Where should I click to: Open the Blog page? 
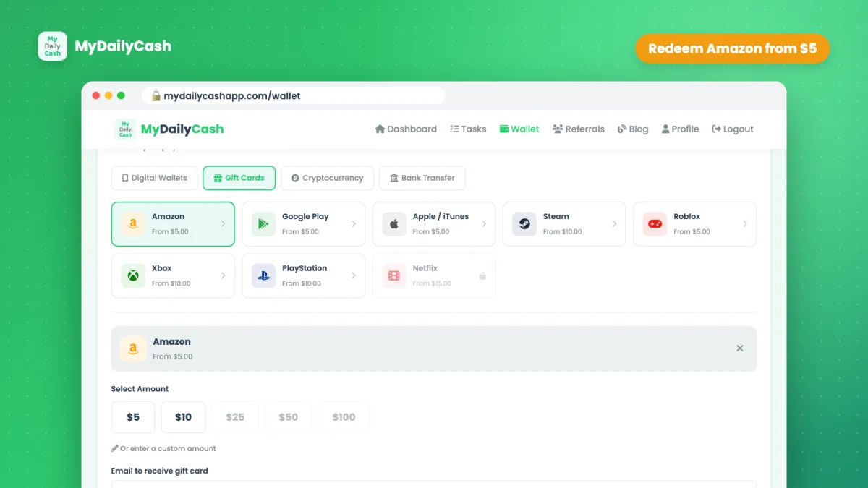(633, 129)
